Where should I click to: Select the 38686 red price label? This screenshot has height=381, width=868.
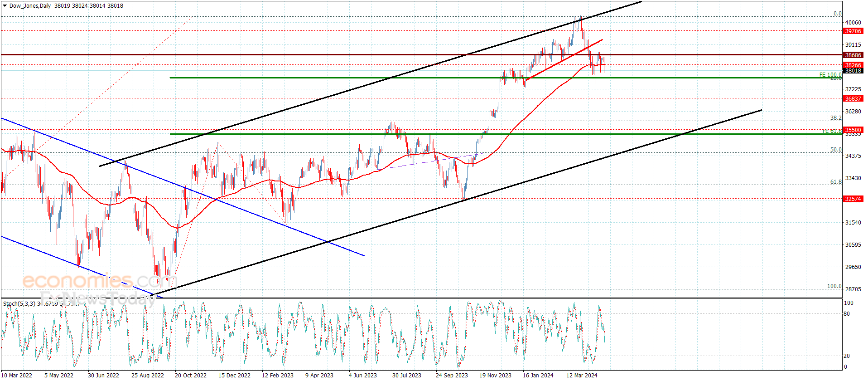point(853,55)
